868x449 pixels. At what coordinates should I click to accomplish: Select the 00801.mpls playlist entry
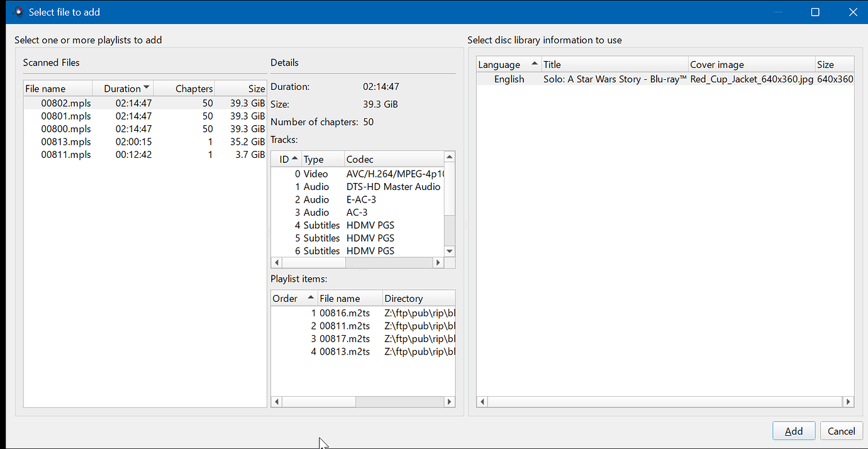[x=66, y=116]
